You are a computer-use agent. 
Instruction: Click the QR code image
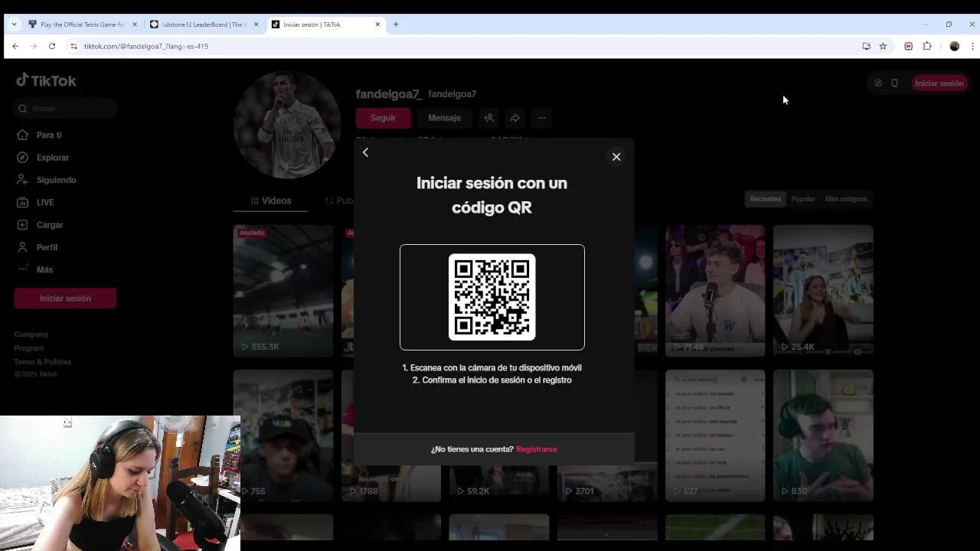coord(492,297)
